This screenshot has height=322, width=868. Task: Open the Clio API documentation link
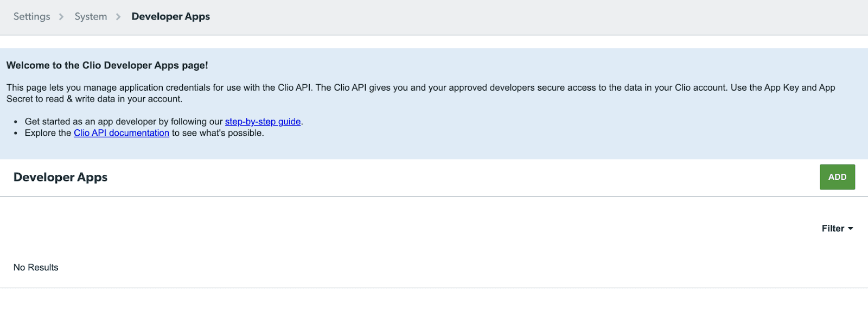[x=122, y=133]
